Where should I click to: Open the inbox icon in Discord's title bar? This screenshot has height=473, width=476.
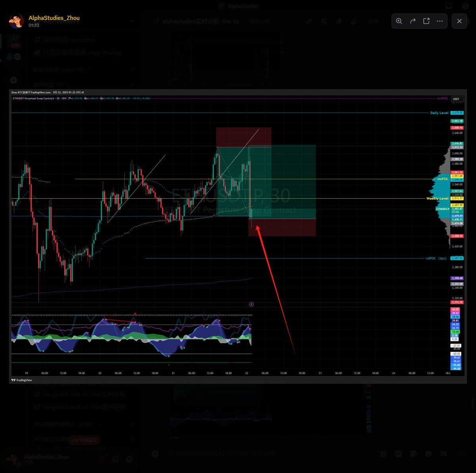click(x=449, y=6)
